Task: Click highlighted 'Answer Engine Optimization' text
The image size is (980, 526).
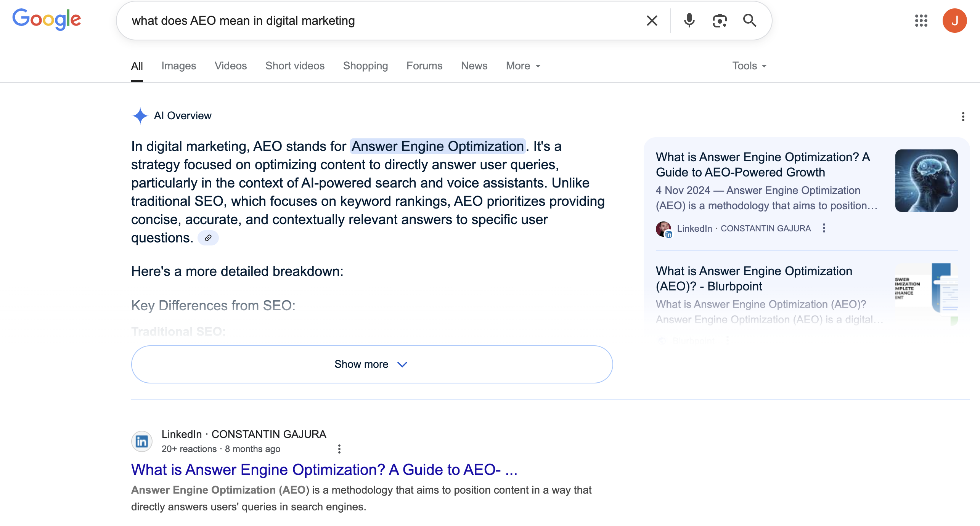Action: click(438, 146)
